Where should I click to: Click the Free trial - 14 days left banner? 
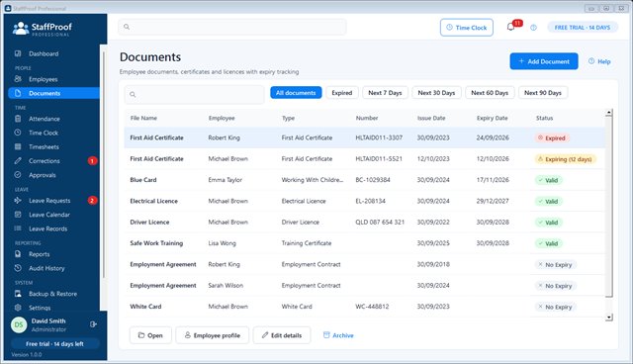tap(55, 344)
